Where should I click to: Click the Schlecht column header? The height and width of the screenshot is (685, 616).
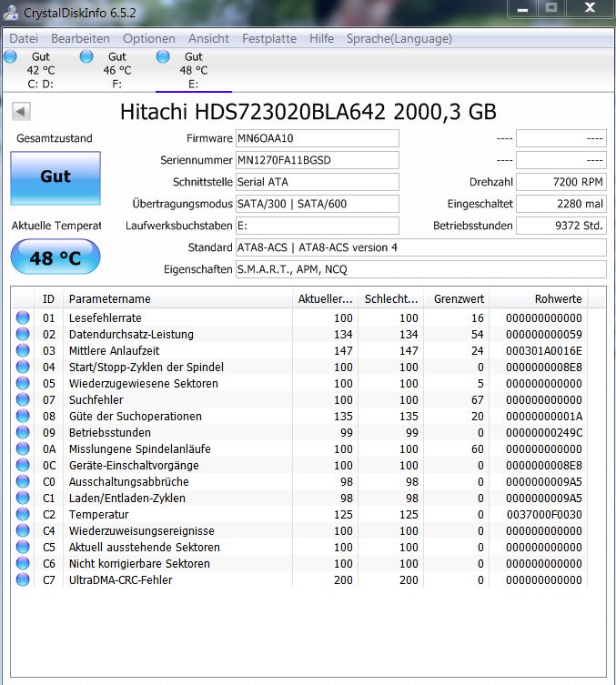(x=391, y=298)
